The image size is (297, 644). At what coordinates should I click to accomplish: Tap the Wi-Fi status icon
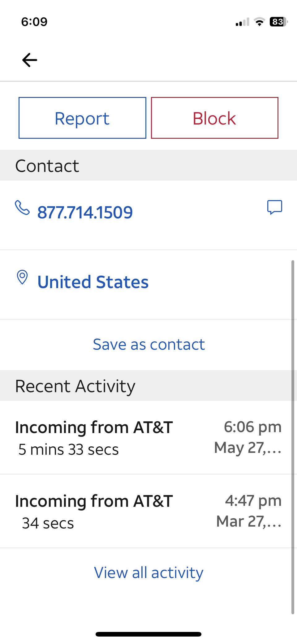pos(259,22)
